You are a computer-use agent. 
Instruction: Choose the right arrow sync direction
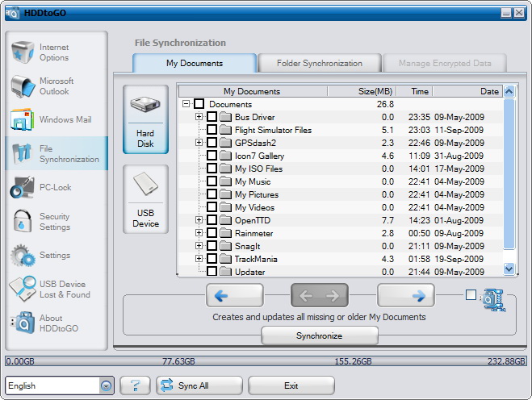coord(406,296)
